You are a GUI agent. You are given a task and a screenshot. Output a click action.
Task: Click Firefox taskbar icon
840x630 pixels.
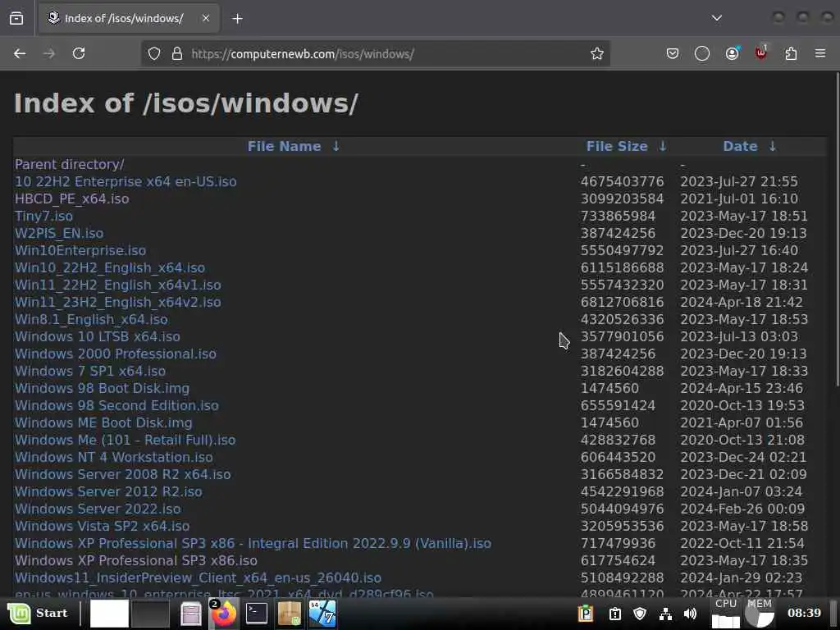[x=223, y=613]
